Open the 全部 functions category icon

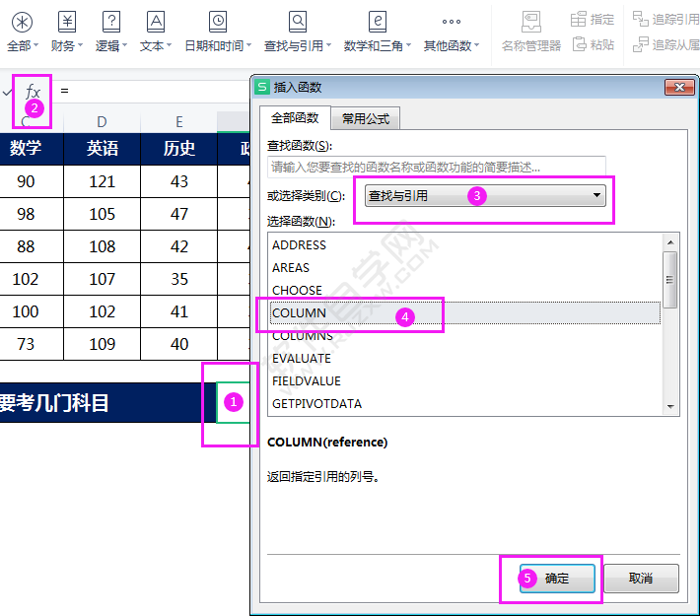click(x=22, y=22)
